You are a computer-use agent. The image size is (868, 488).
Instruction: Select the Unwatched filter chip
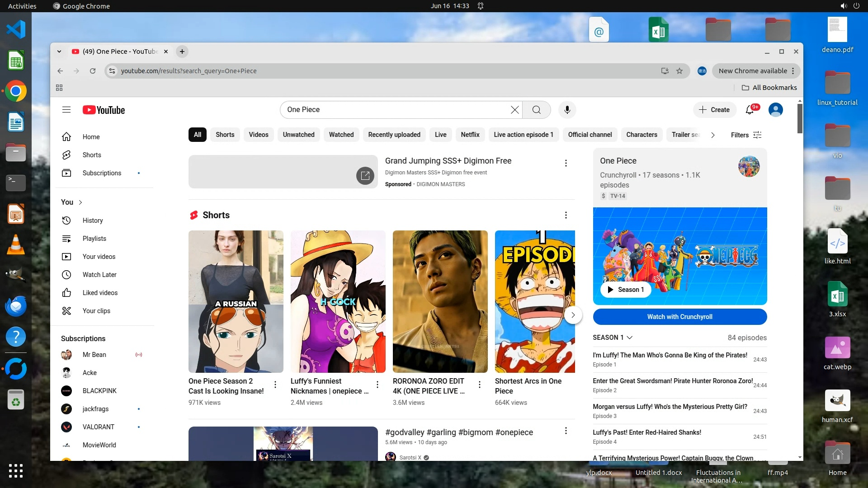[298, 135]
